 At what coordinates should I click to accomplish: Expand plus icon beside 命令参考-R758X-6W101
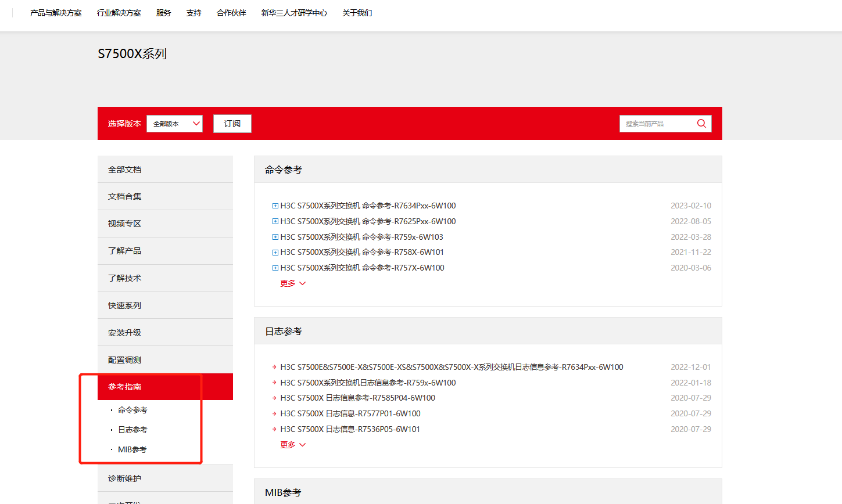pos(275,252)
